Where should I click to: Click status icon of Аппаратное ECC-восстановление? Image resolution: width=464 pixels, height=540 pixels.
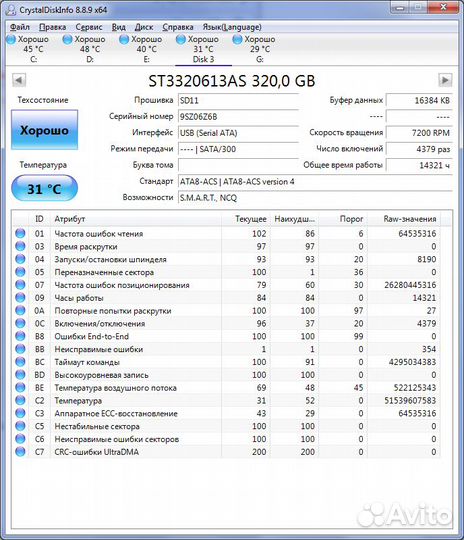click(20, 413)
